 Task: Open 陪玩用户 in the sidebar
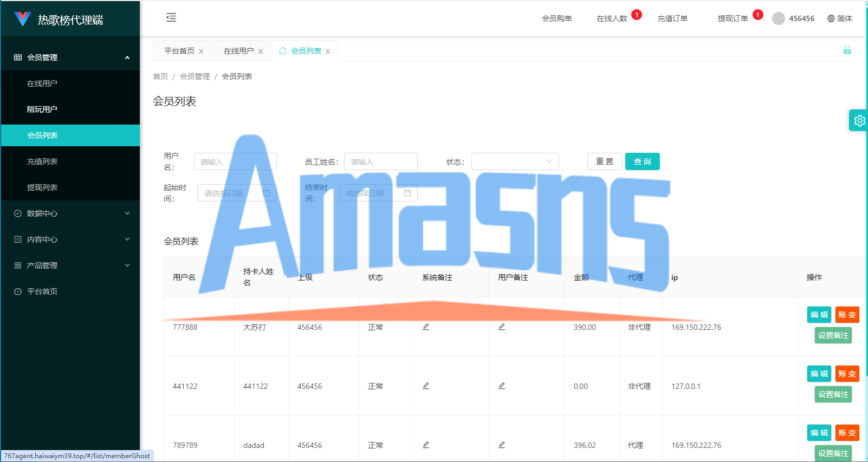70,109
